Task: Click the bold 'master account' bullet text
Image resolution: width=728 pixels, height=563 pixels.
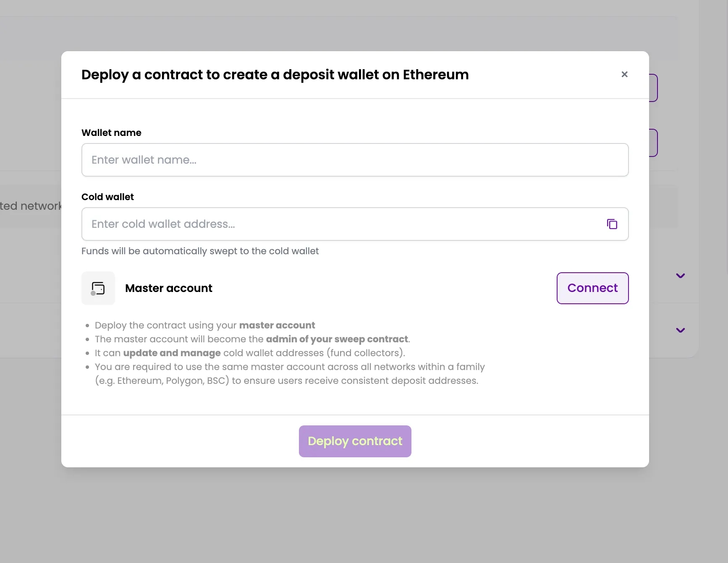Action: tap(277, 325)
